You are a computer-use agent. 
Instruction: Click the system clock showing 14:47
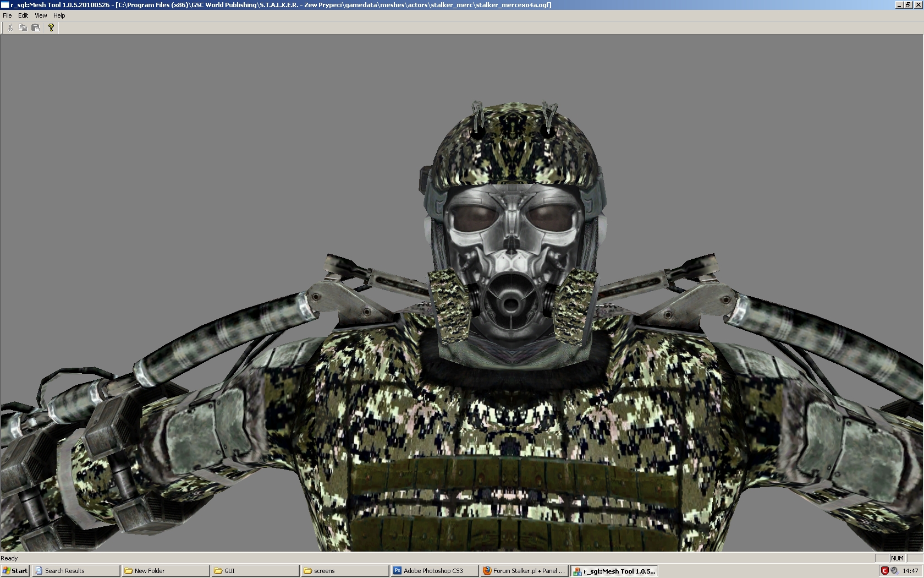tap(910, 571)
